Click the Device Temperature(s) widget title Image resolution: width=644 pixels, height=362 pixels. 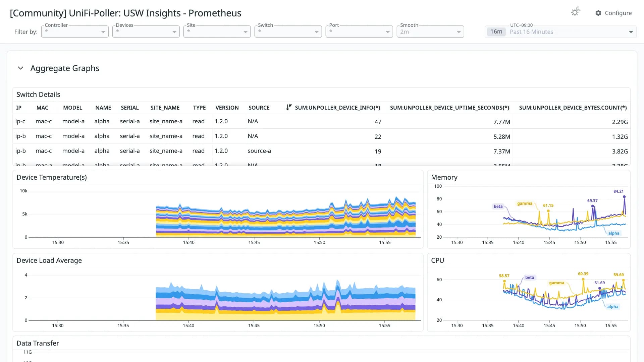coord(52,177)
